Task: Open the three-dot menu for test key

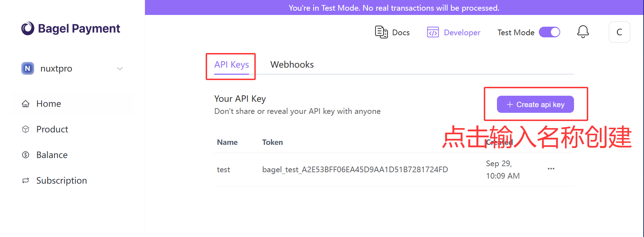Action: point(551,169)
